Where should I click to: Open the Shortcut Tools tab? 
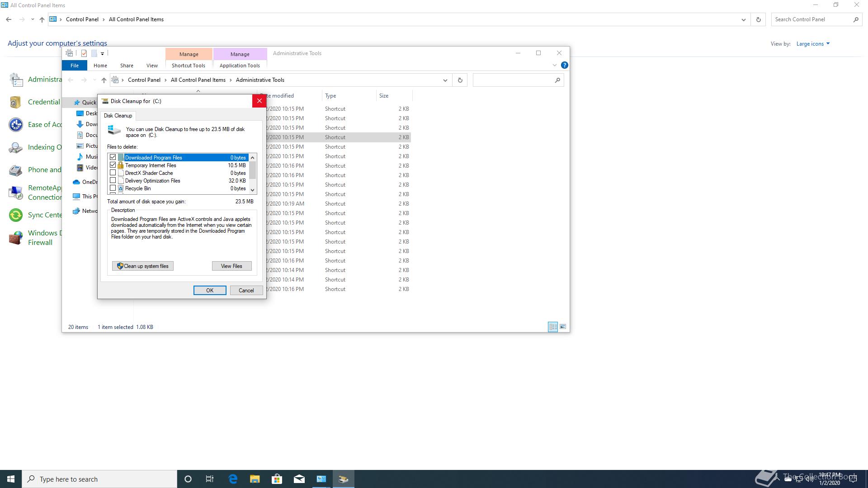tap(189, 66)
